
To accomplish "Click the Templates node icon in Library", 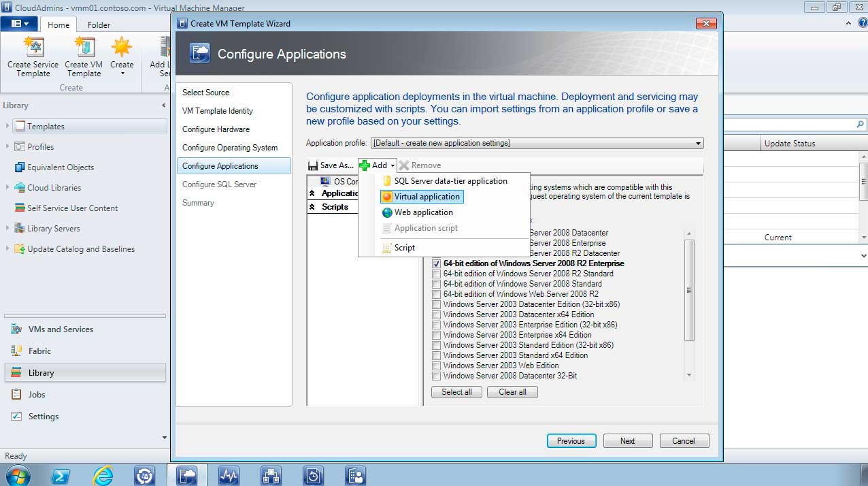I will coord(20,127).
